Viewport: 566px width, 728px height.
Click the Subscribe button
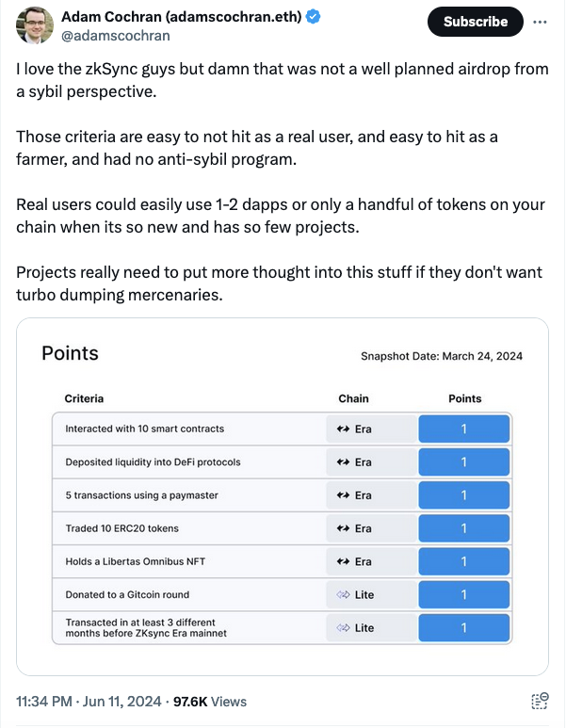[x=476, y=22]
